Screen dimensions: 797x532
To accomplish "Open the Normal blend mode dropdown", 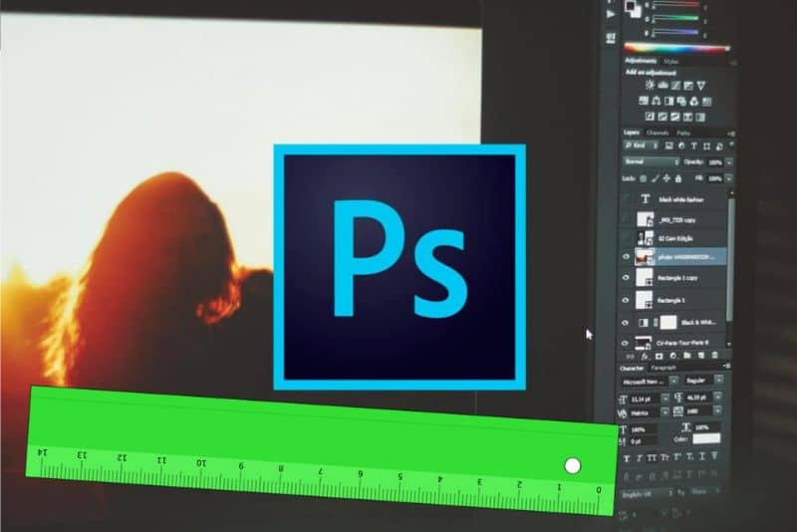I will (652, 161).
